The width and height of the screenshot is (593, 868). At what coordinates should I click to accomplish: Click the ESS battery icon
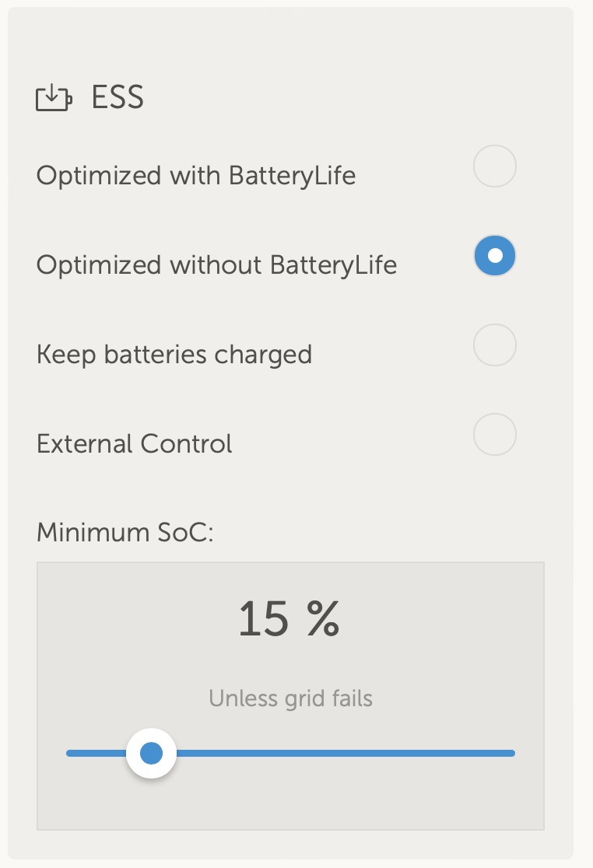(x=54, y=99)
